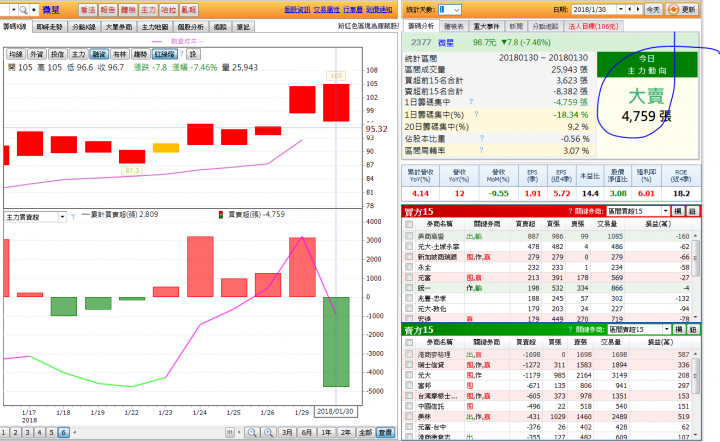Toggle the 布林 band overlay
Image resolution: width=720 pixels, height=442 pixels.
[x=119, y=54]
